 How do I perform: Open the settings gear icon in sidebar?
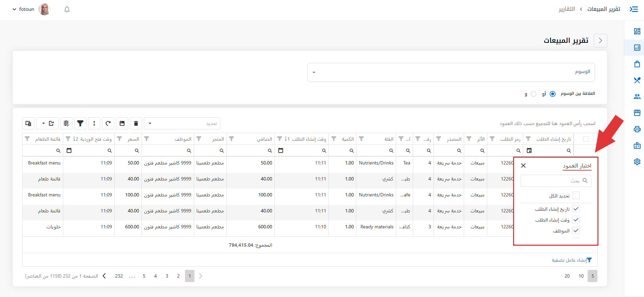tap(637, 162)
